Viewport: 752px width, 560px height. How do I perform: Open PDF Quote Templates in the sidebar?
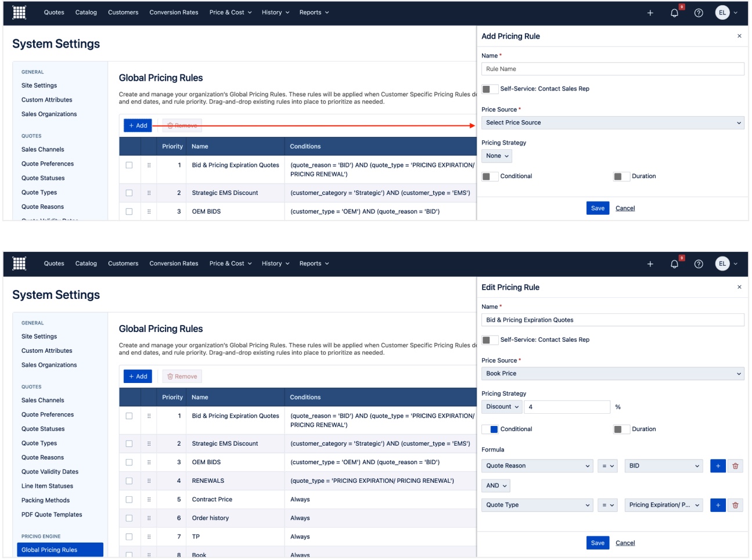pyautogui.click(x=52, y=515)
